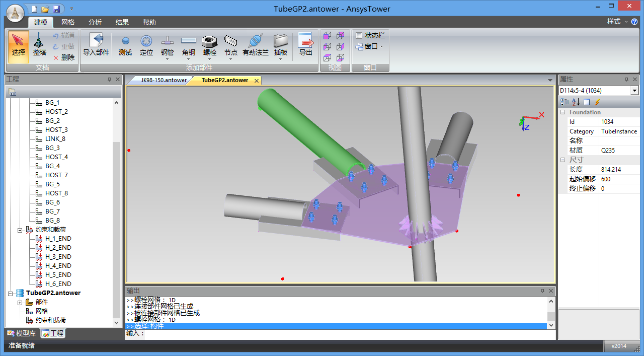Switch to the 帮助 ribbon tab
644x356 pixels.
tap(149, 22)
